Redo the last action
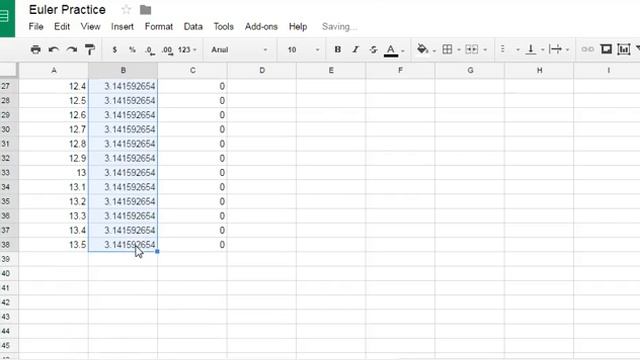This screenshot has width=640, height=360. tap(72, 49)
